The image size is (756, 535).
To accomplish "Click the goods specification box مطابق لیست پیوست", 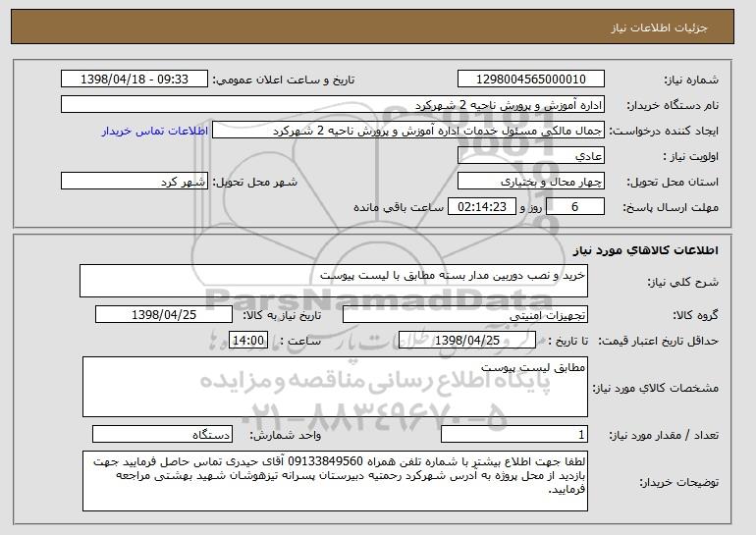I will click(335, 387).
